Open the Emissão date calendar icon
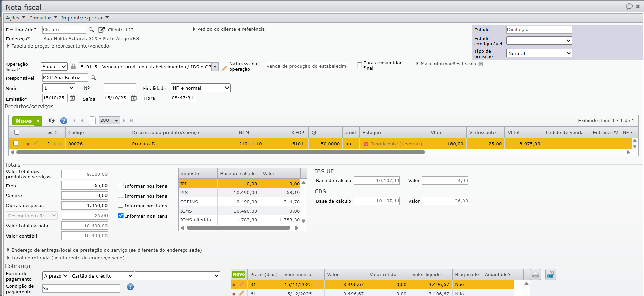Image resolution: width=644 pixels, height=296 pixels. [72, 98]
